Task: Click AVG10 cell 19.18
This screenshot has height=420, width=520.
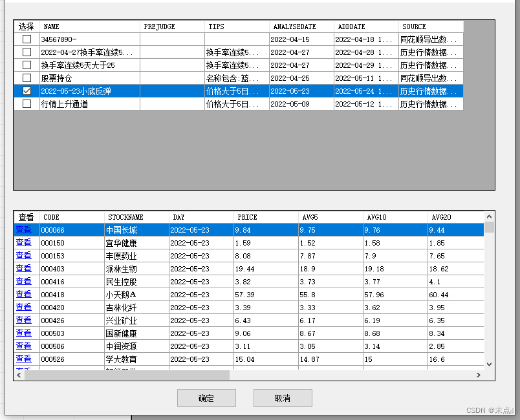Action: 395,269
